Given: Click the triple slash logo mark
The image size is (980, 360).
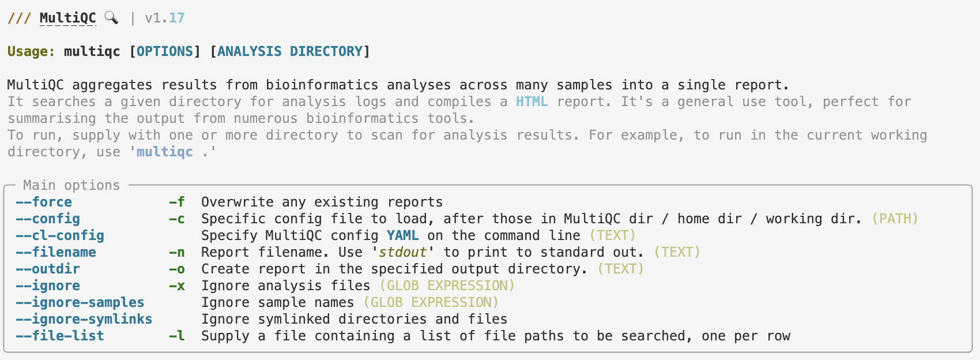Looking at the screenshot, I should pyautogui.click(x=19, y=18).
